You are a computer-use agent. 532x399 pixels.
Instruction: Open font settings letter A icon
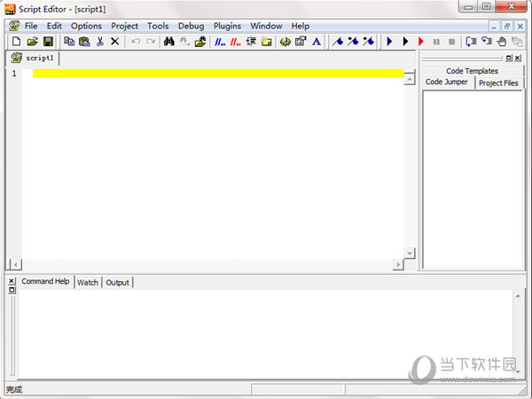(317, 42)
